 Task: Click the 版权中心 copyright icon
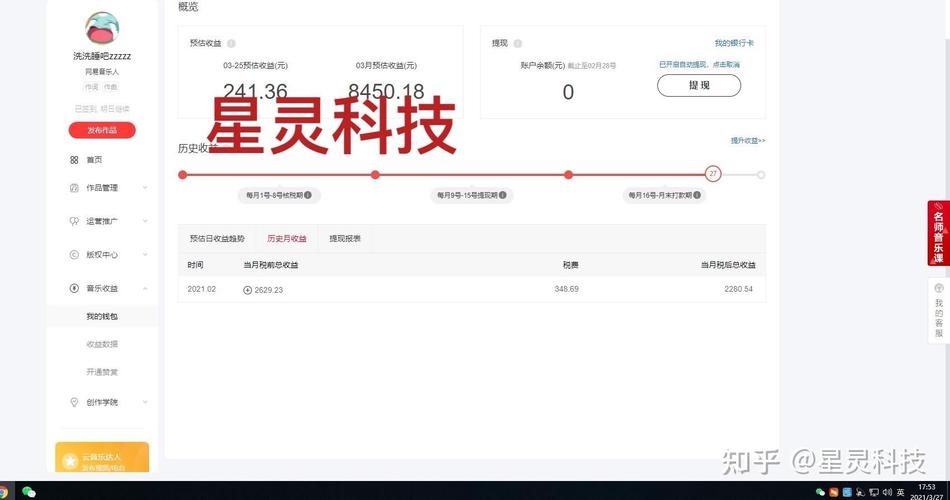[x=74, y=255]
